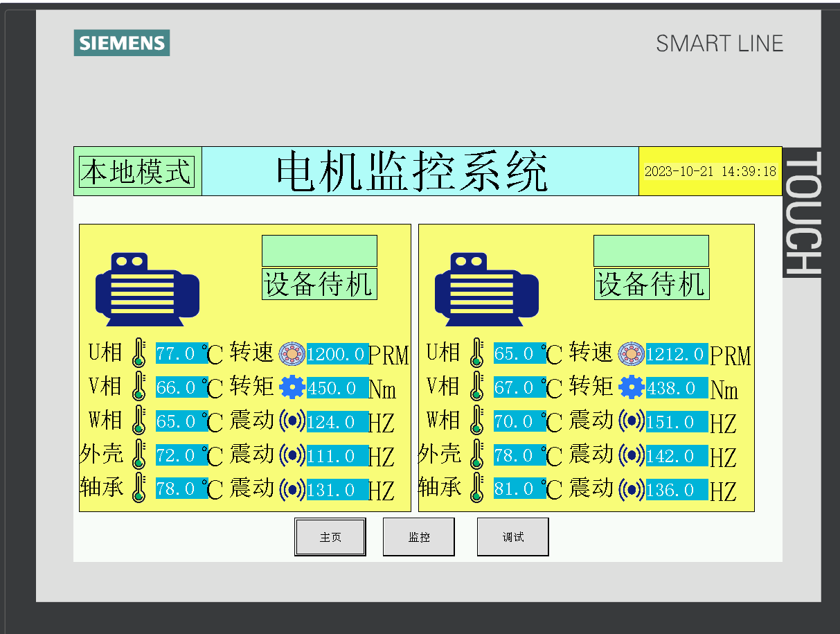Click right panel 转速 rotor icon
Screen dimensions: 840x634
coord(631,354)
